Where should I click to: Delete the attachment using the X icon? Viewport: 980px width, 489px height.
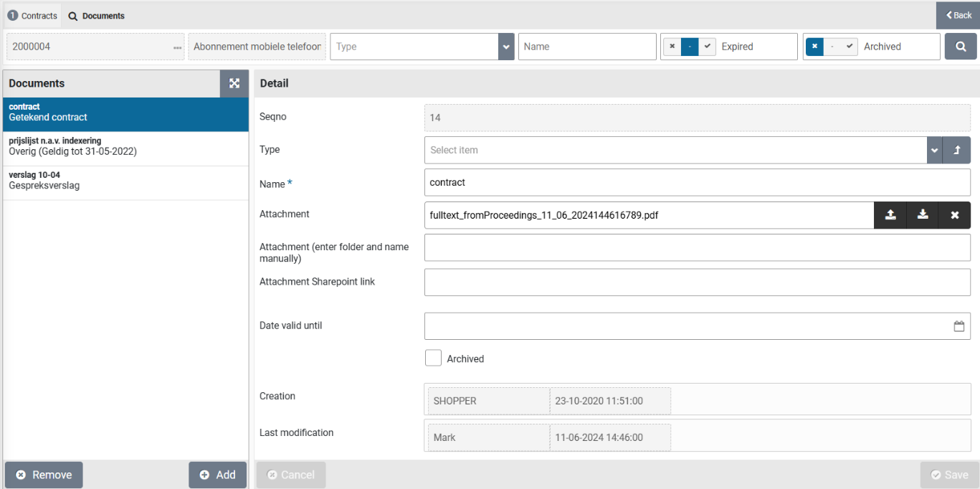(954, 215)
